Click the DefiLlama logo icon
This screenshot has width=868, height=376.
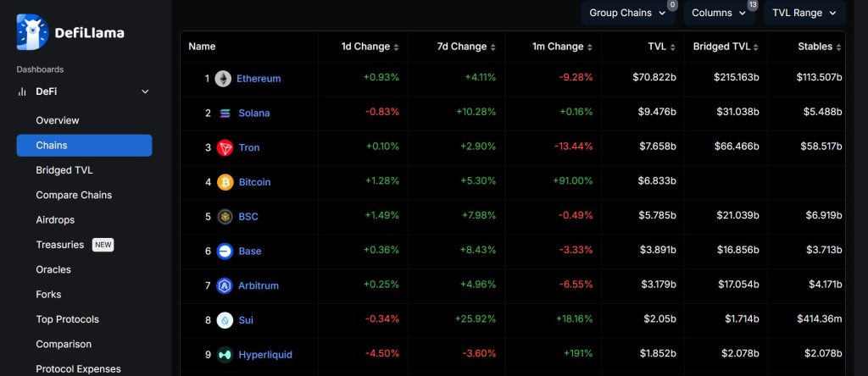33,32
